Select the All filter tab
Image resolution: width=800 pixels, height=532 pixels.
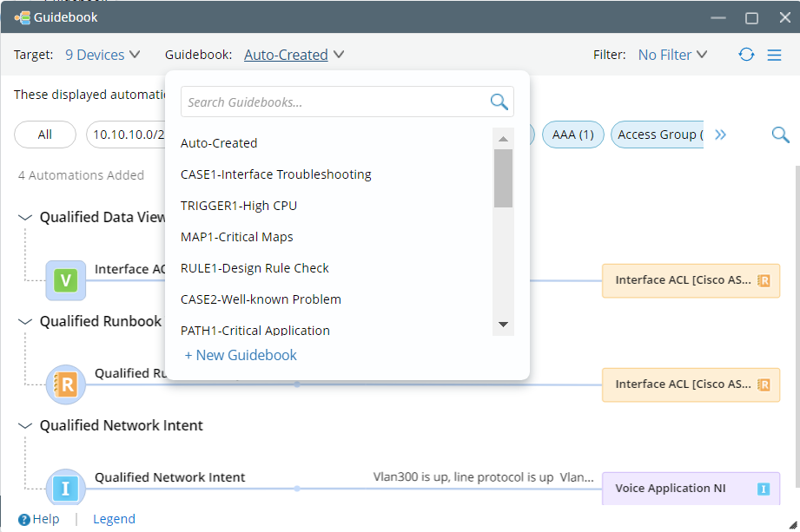[44, 135]
